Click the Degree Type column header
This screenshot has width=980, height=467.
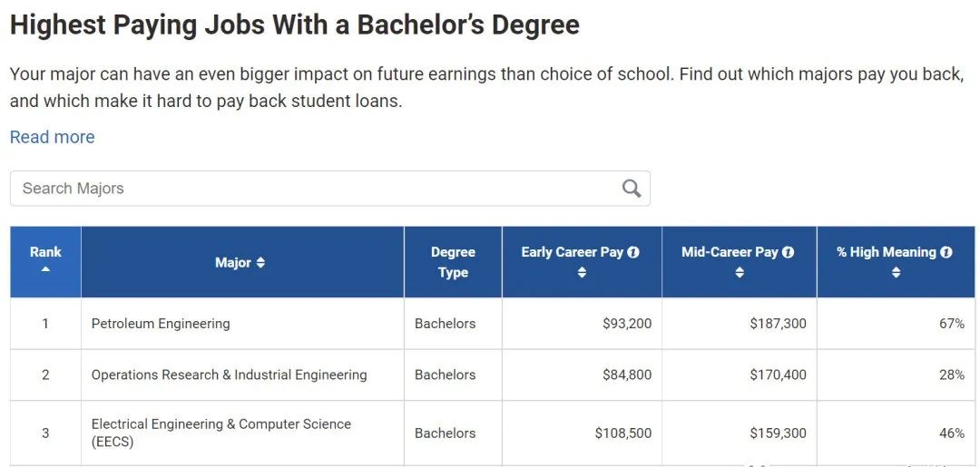453,262
